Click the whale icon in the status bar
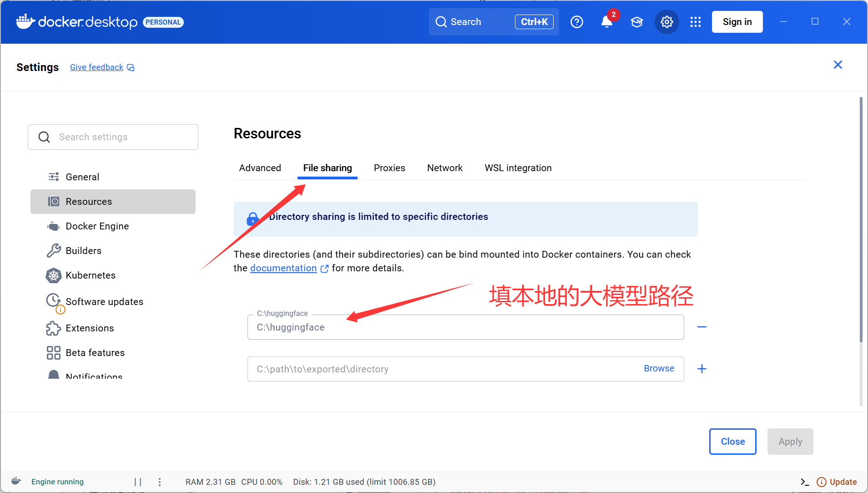 [x=16, y=481]
